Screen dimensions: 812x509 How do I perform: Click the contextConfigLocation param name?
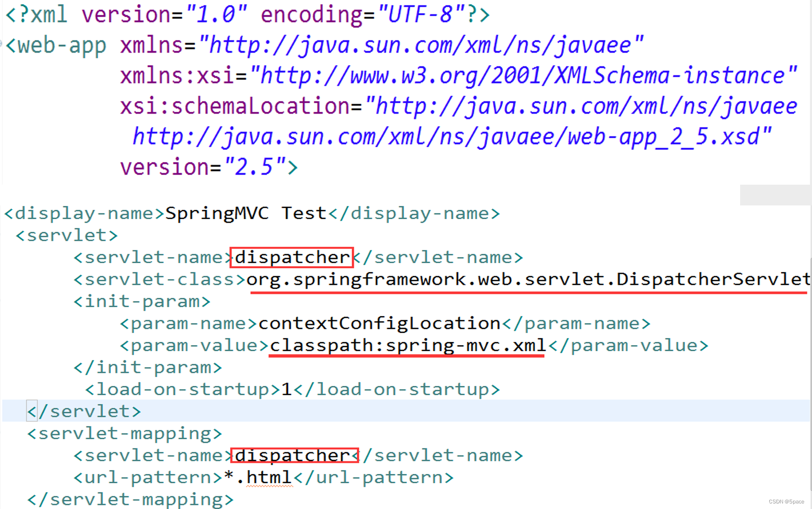tap(380, 323)
